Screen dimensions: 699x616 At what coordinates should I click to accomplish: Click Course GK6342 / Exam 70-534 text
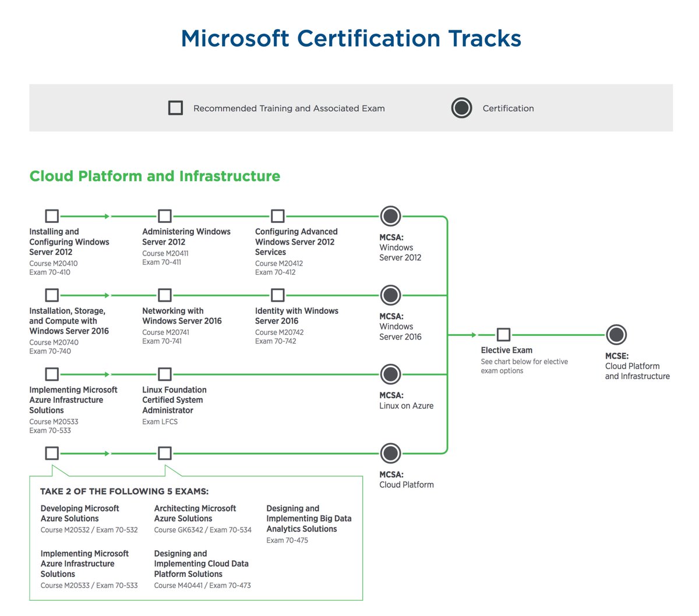pyautogui.click(x=203, y=530)
